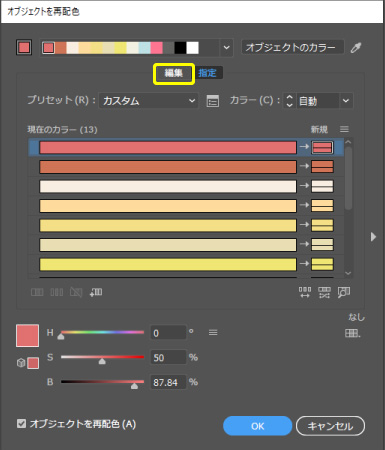Click the キャンセル button
This screenshot has width=385, height=450.
tap(330, 426)
